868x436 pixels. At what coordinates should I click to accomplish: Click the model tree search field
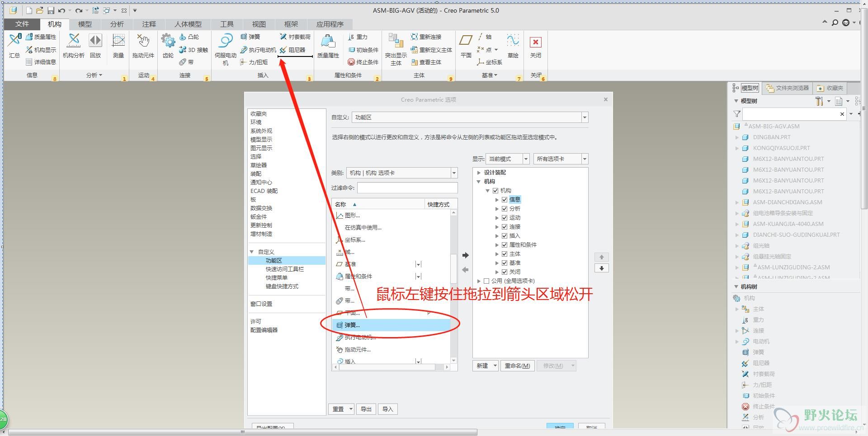coord(794,114)
